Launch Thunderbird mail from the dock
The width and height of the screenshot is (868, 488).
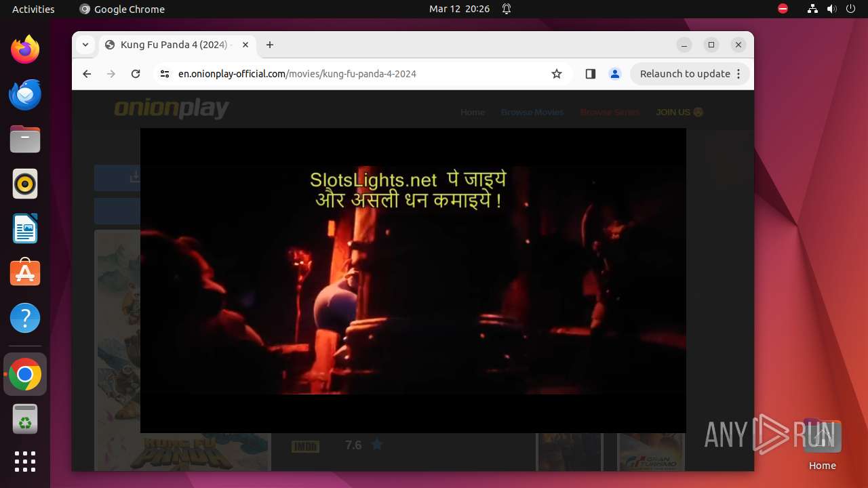point(25,94)
